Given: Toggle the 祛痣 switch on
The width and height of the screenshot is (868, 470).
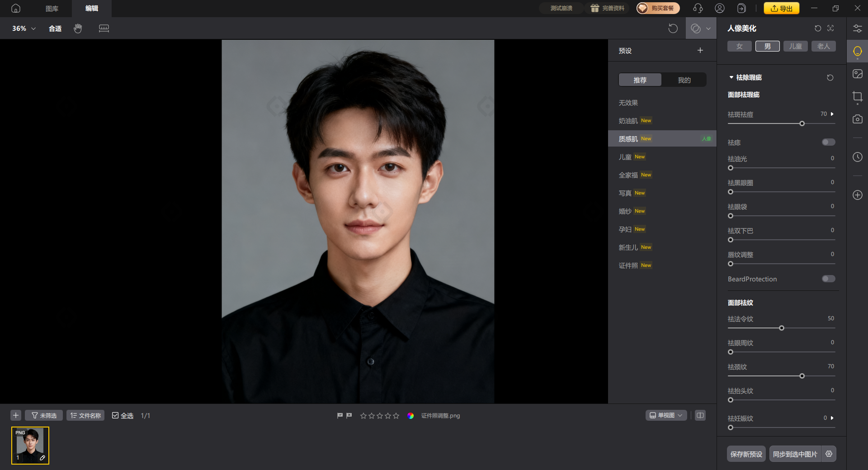Looking at the screenshot, I should tap(828, 142).
